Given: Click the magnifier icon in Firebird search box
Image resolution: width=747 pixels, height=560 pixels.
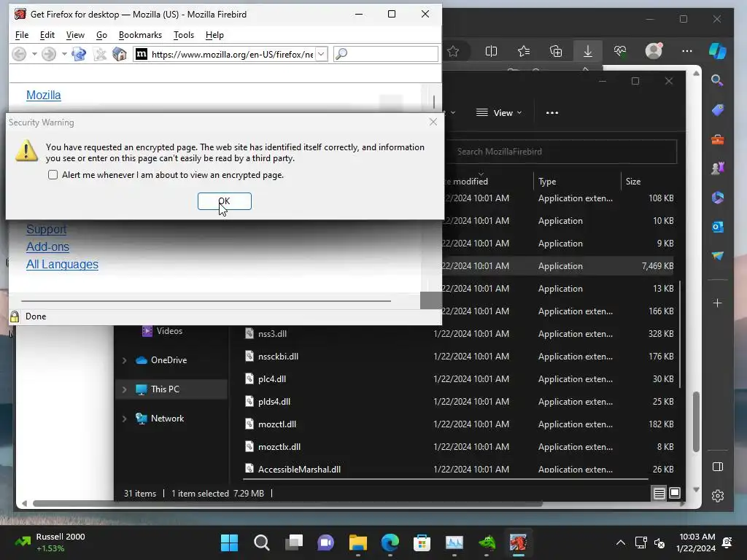Looking at the screenshot, I should point(341,54).
